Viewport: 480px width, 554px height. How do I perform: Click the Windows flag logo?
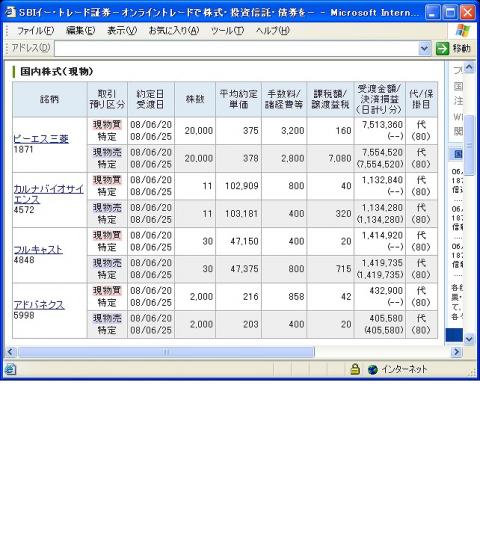(x=462, y=31)
